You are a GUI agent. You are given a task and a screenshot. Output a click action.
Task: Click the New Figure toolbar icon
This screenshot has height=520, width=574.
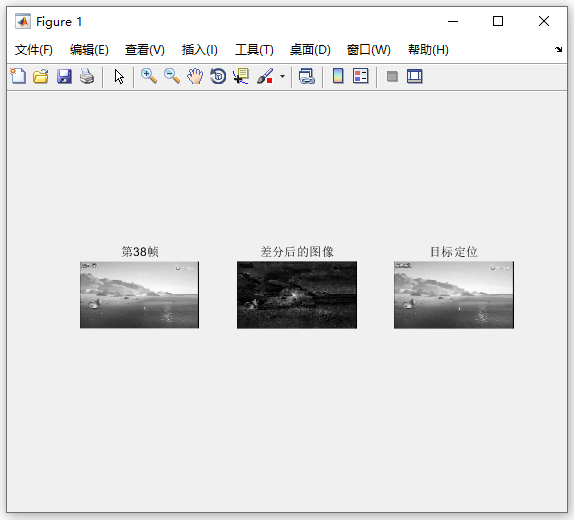(18, 77)
